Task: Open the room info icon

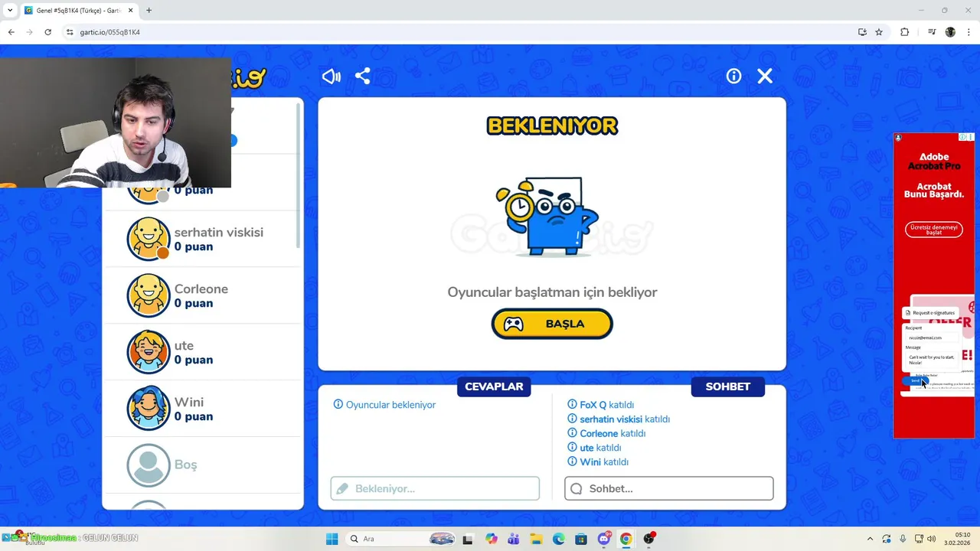Action: (733, 76)
